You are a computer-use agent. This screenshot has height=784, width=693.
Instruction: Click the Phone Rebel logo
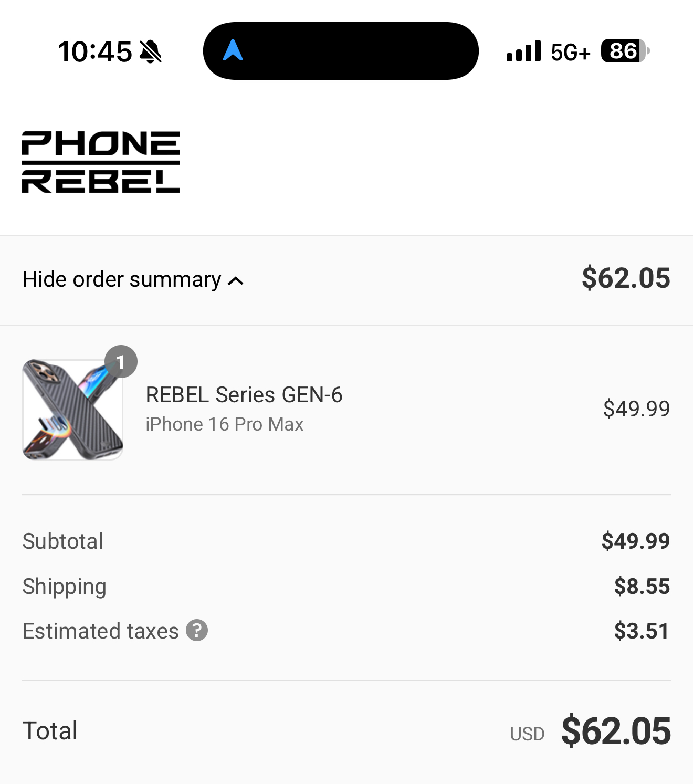101,162
